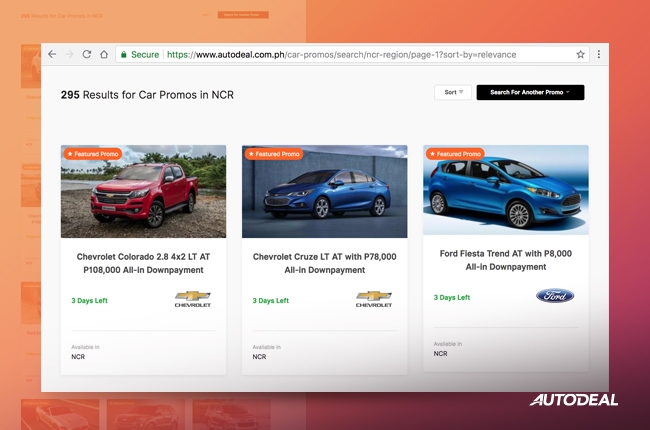Open Chevrolet Cruze LT AT promo title
This screenshot has height=430, width=650.
325,263
